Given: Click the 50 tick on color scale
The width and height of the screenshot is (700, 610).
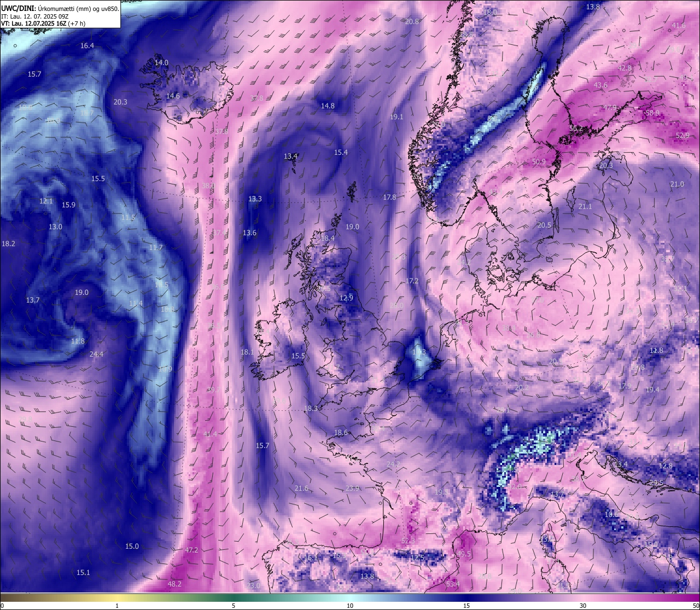Looking at the screenshot, I should coord(695,606).
